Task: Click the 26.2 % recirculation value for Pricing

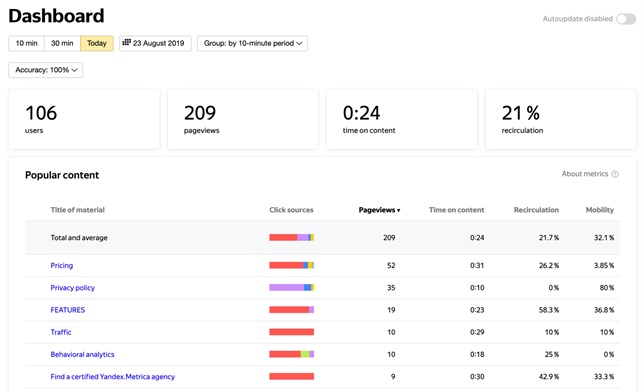Action: click(549, 265)
